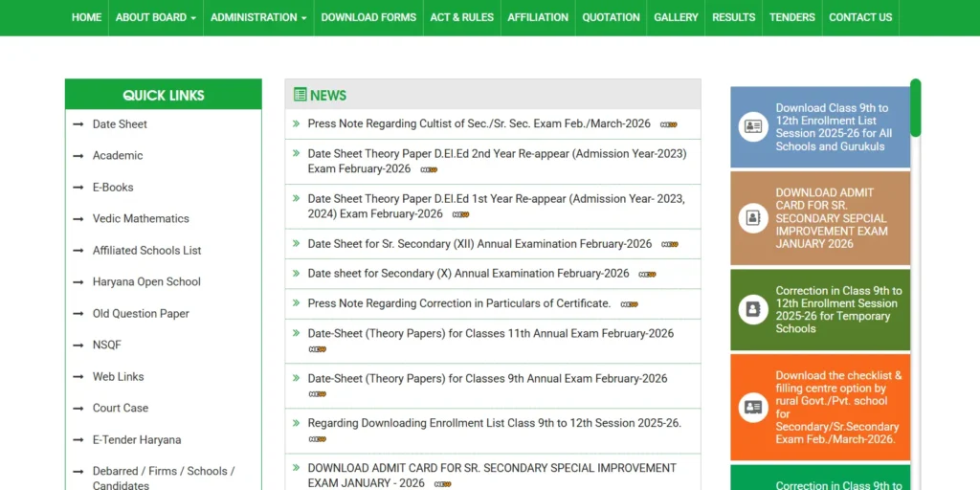Open the TENDERS menu item

(x=791, y=17)
